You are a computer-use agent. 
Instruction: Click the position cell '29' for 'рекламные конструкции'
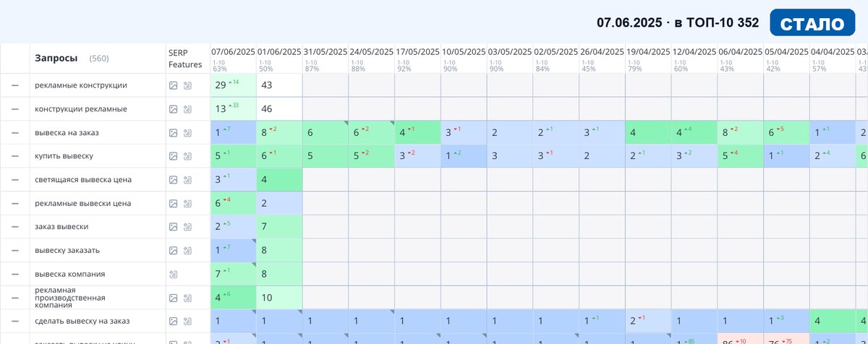(x=233, y=85)
